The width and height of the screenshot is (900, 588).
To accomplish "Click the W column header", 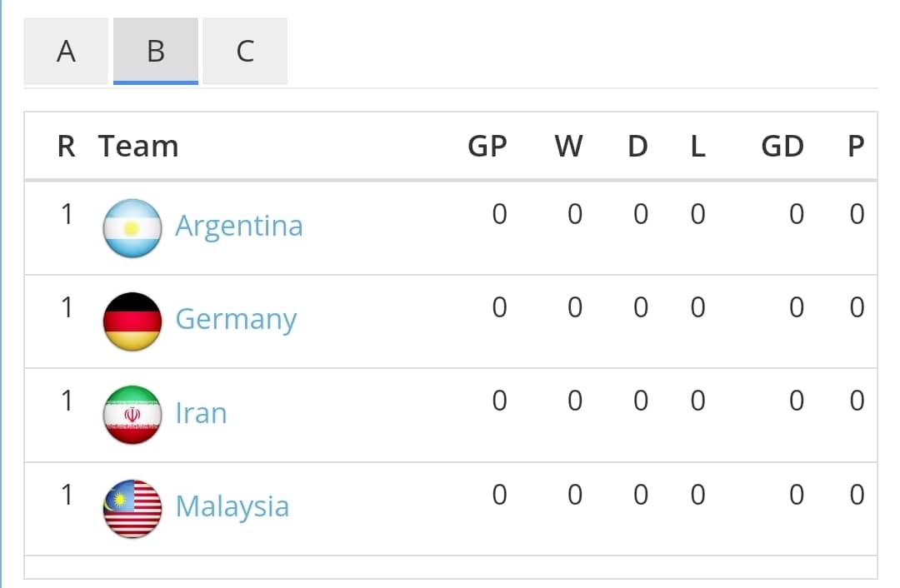I will (569, 147).
